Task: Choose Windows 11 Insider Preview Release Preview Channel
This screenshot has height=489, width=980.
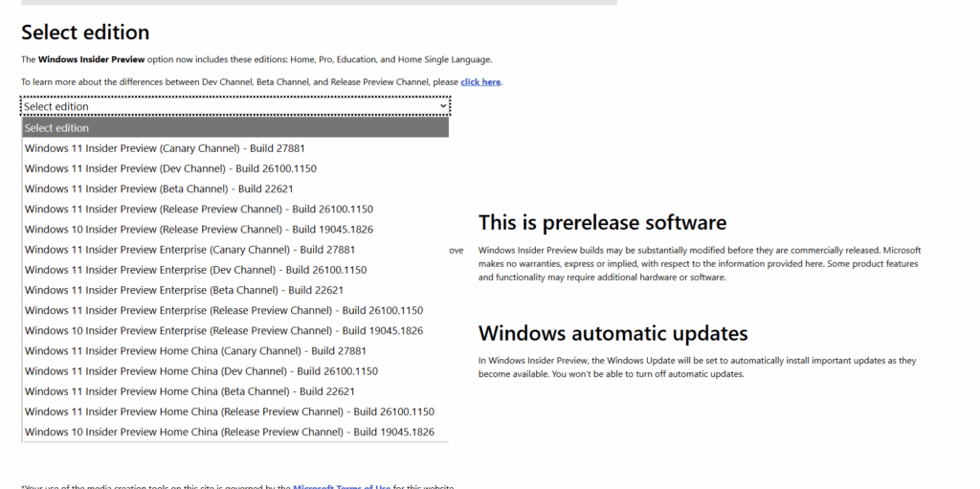Action: pos(198,209)
